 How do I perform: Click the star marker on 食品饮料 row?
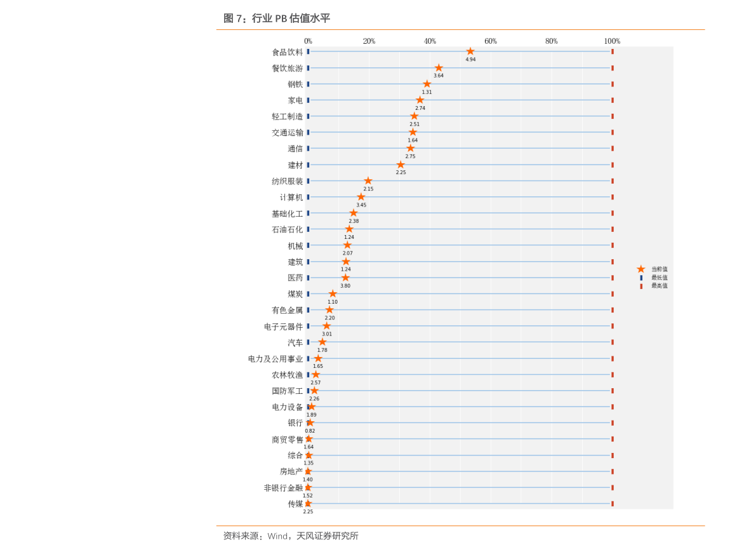[470, 51]
